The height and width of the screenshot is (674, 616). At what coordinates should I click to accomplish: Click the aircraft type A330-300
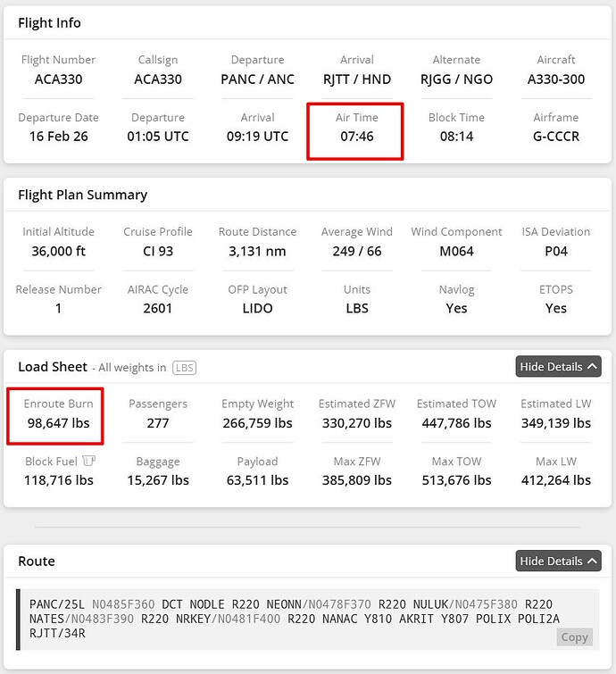coord(555,79)
